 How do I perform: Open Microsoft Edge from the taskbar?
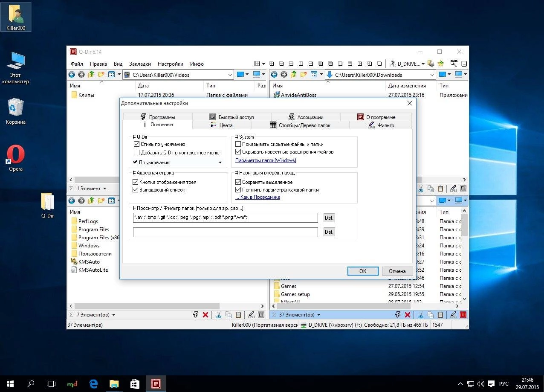93,384
